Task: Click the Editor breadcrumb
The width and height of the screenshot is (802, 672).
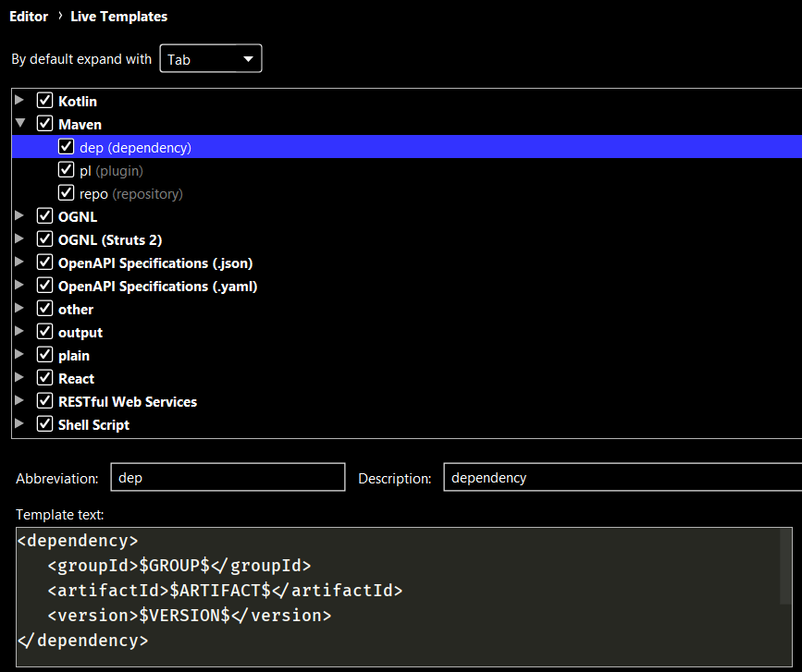Action: (29, 16)
